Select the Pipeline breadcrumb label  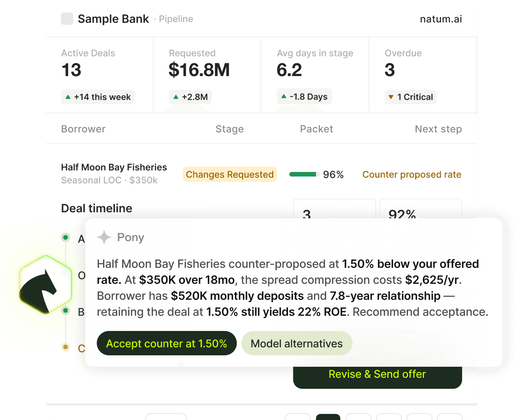tap(176, 19)
